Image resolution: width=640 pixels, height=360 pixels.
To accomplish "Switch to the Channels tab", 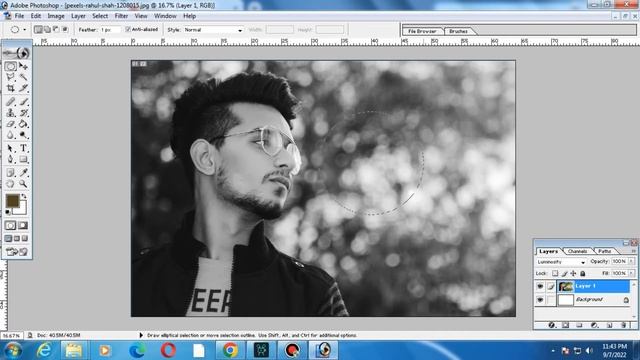I will click(x=577, y=251).
